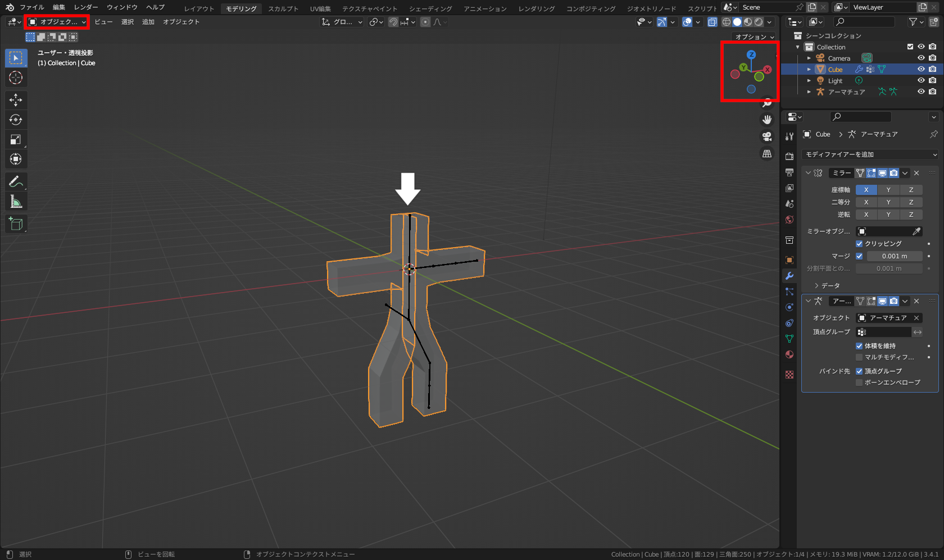The image size is (944, 560).
Task: Open the Object properties orange square tab
Action: [x=789, y=260]
